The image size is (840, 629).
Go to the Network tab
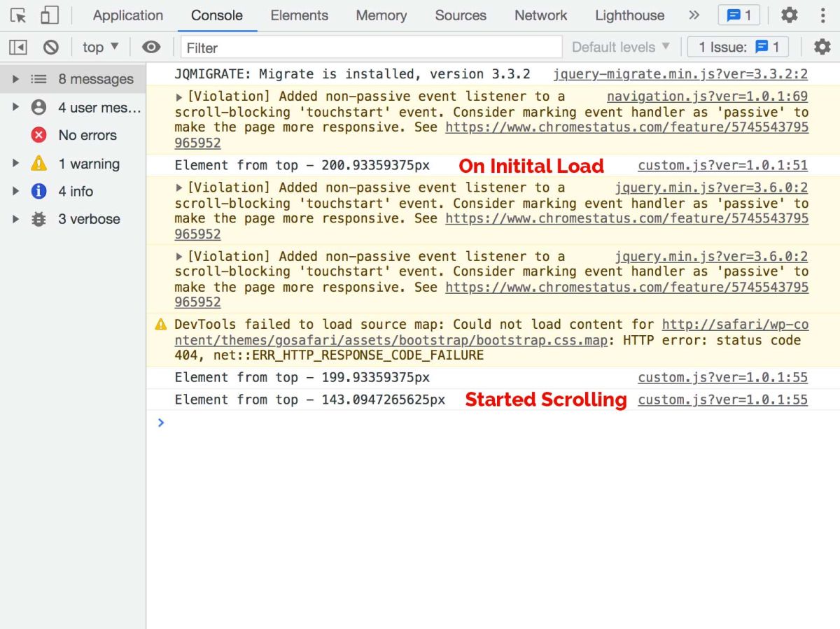click(540, 15)
